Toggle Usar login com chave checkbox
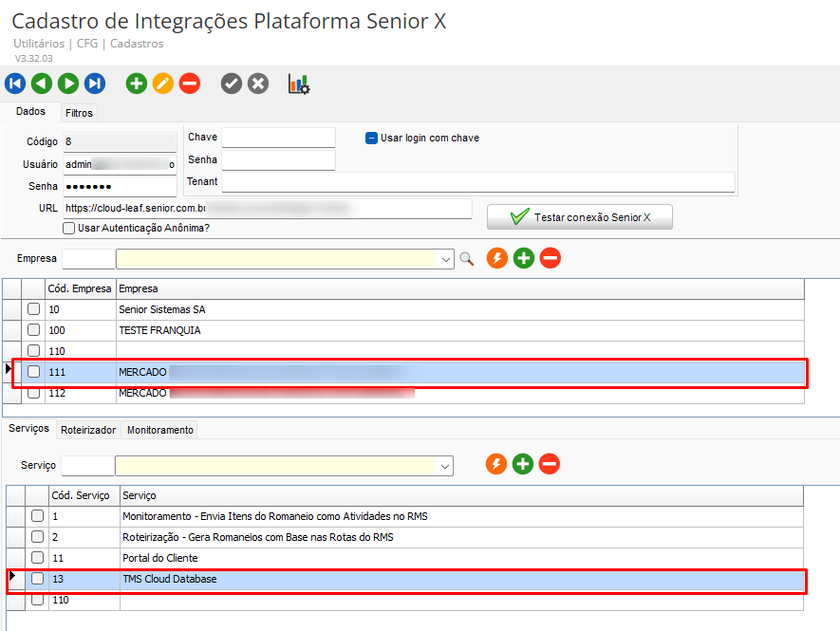840x631 pixels. (x=372, y=138)
